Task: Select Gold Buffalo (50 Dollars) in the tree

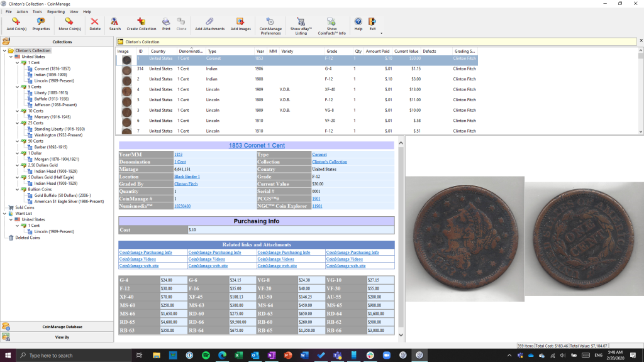Action: [62, 195]
